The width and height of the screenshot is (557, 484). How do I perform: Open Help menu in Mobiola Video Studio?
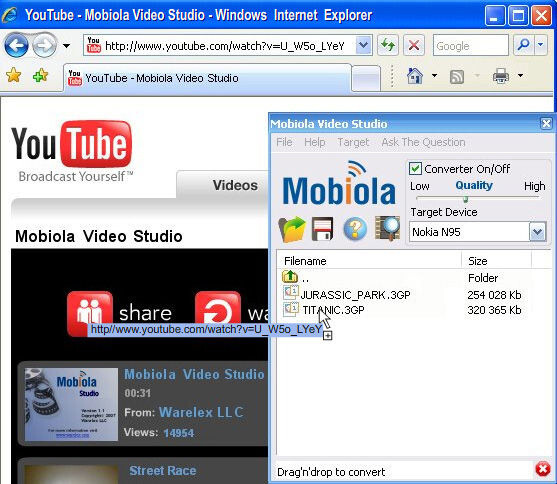[x=315, y=142]
